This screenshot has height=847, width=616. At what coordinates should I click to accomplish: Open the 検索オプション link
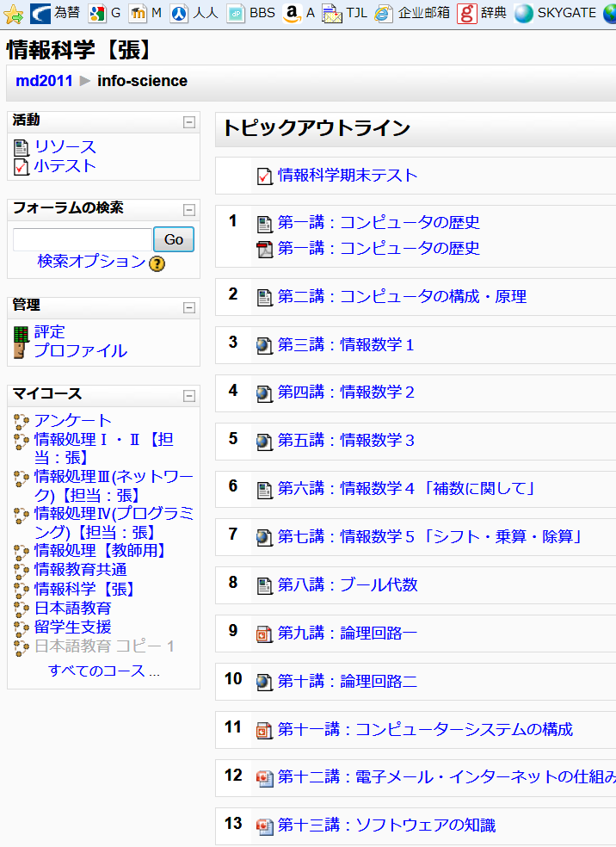tap(92, 262)
